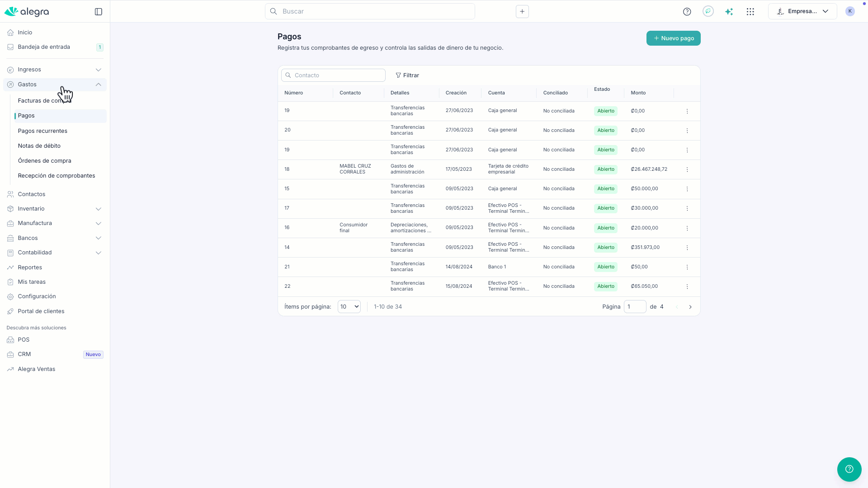Image resolution: width=868 pixels, height=488 pixels.
Task: Click the Reportes chart icon
Action: click(x=10, y=267)
